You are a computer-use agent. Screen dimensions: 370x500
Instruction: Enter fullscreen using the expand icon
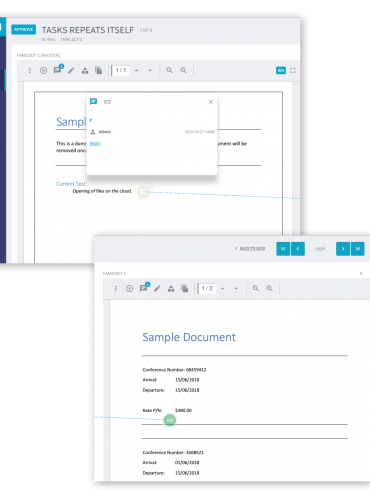(293, 70)
